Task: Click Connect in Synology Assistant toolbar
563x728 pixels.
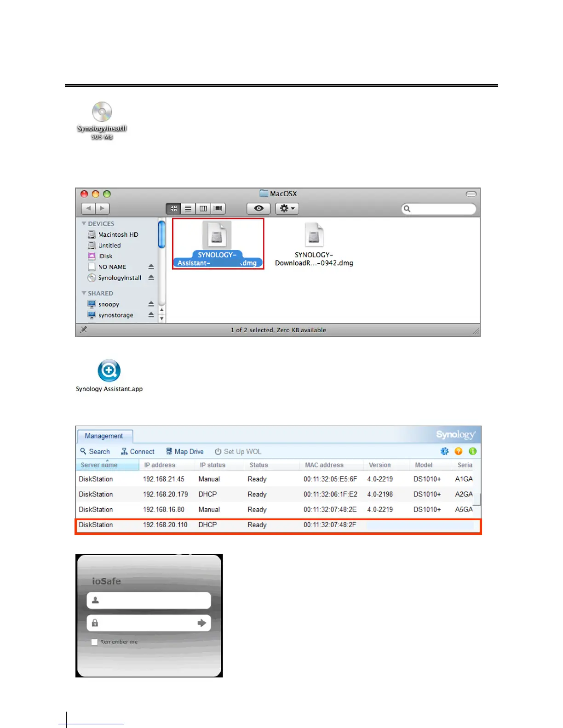Action: pos(138,452)
